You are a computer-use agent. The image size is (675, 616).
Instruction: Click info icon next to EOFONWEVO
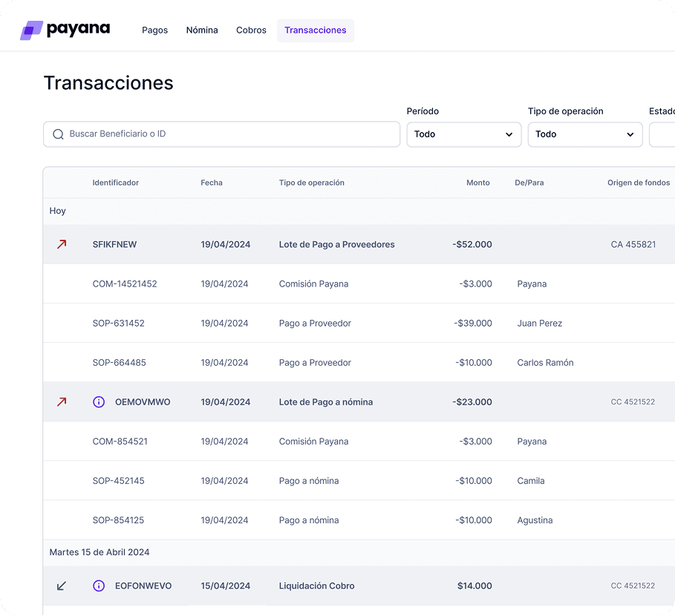[x=99, y=586]
